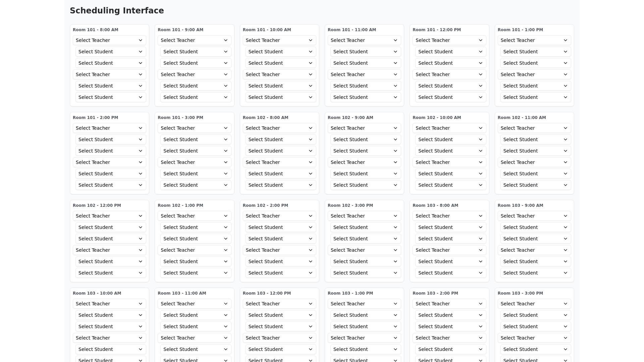
Task: Open first teacher dropdown in Room 103 8:00 AM
Action: [449, 216]
